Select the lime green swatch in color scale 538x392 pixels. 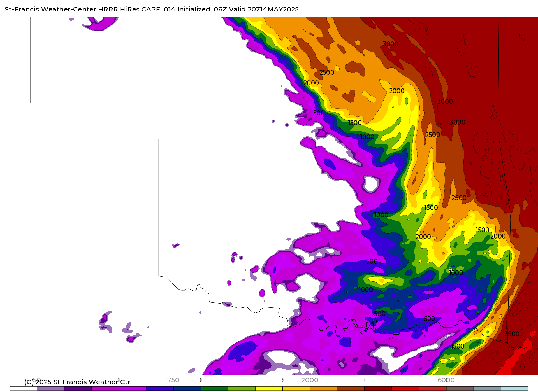pos(242,389)
